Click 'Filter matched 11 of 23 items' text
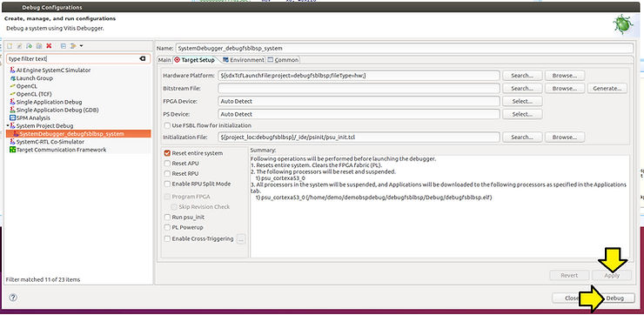The image size is (644, 315). [x=44, y=279]
